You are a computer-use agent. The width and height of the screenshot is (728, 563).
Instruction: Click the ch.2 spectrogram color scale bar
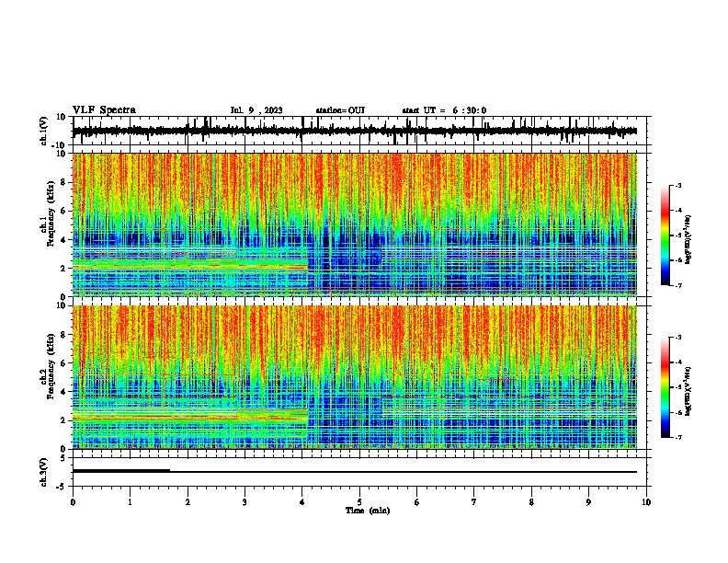[665, 387]
